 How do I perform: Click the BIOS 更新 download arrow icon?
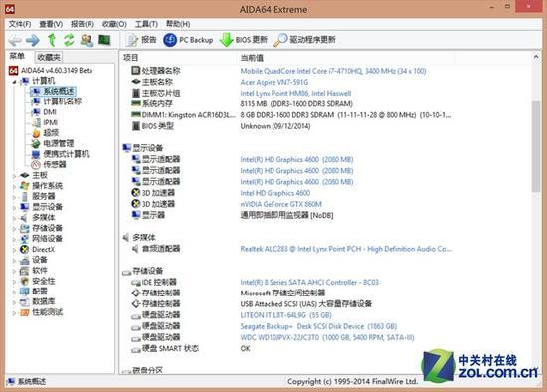coord(226,40)
